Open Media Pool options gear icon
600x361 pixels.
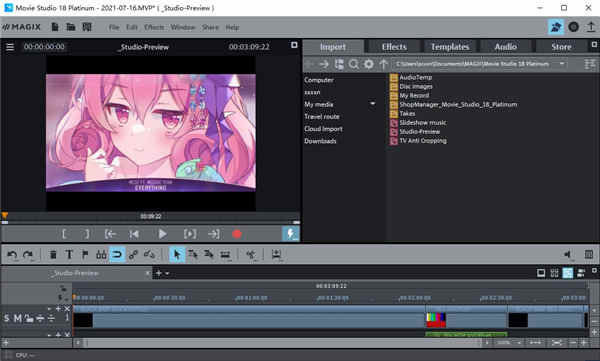(368, 64)
